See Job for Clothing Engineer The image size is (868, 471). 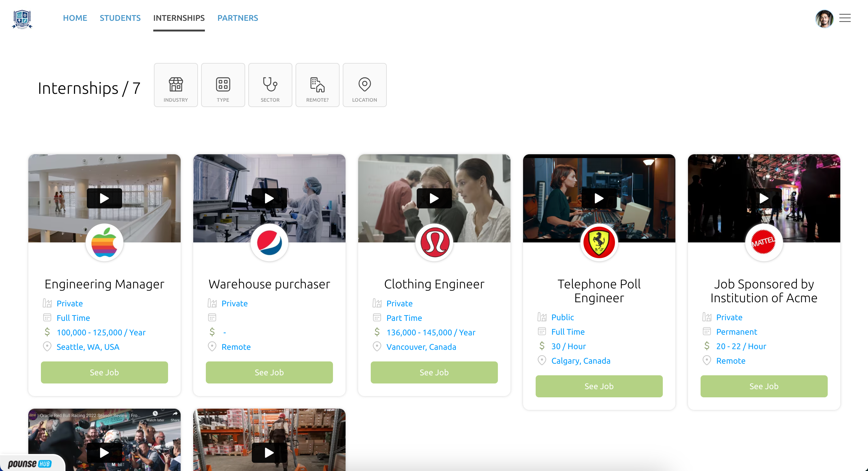coord(434,372)
